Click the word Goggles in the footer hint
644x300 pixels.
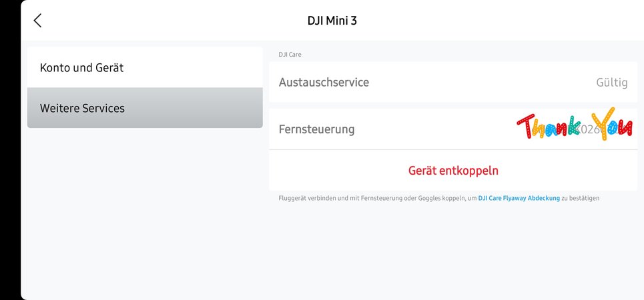click(x=430, y=198)
